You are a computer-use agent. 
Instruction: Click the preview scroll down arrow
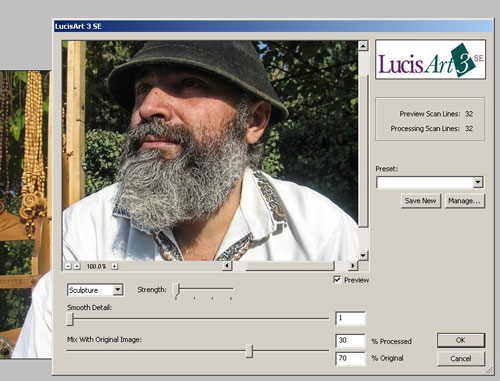pos(363,256)
